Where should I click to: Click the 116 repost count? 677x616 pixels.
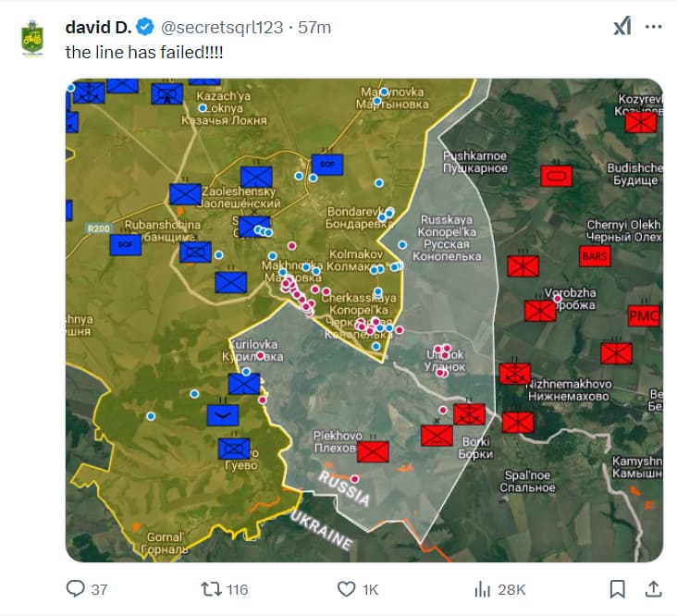tap(238, 590)
